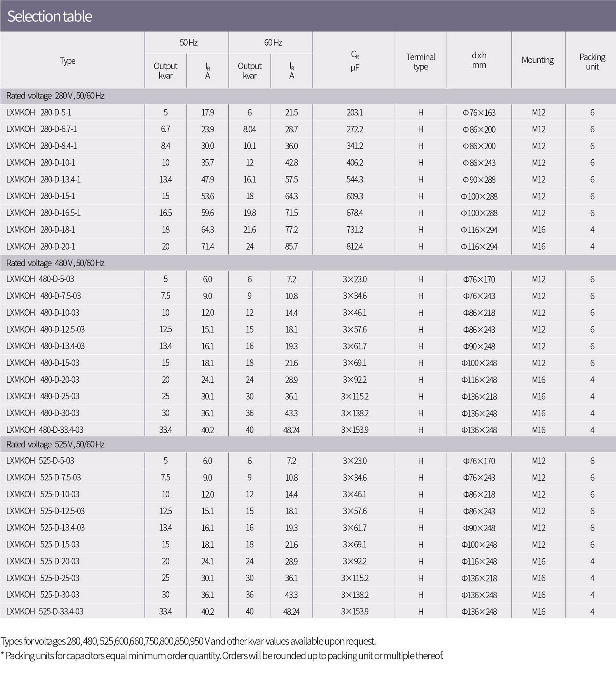Click the LXMKOH 525-D-15-03 type cell
Viewport: 616px width, 675px height.
(x=43, y=544)
